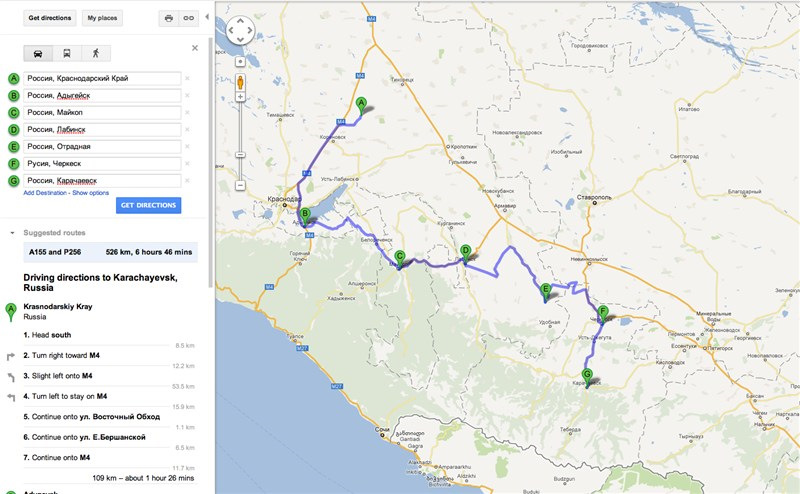Edit the Краснодарский Край destination field
800x494 pixels.
click(102, 79)
